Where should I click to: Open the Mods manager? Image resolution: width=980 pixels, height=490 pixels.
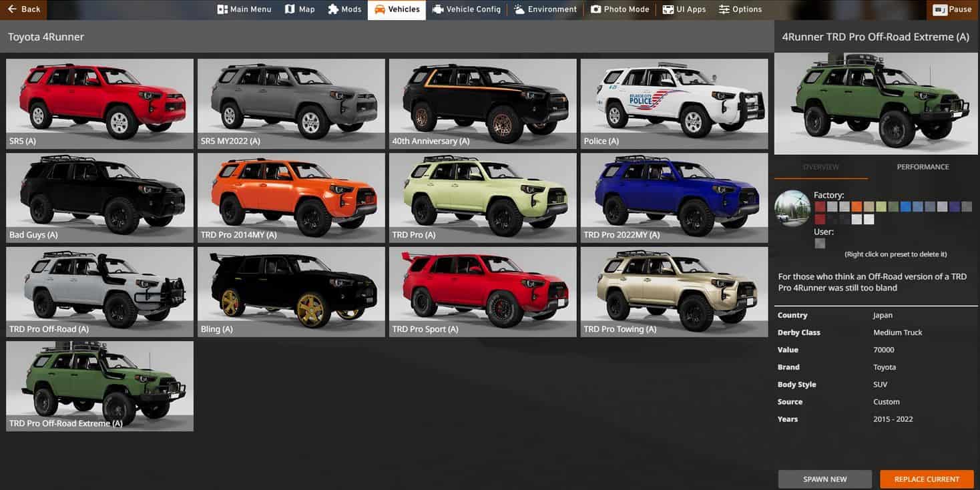coord(344,9)
